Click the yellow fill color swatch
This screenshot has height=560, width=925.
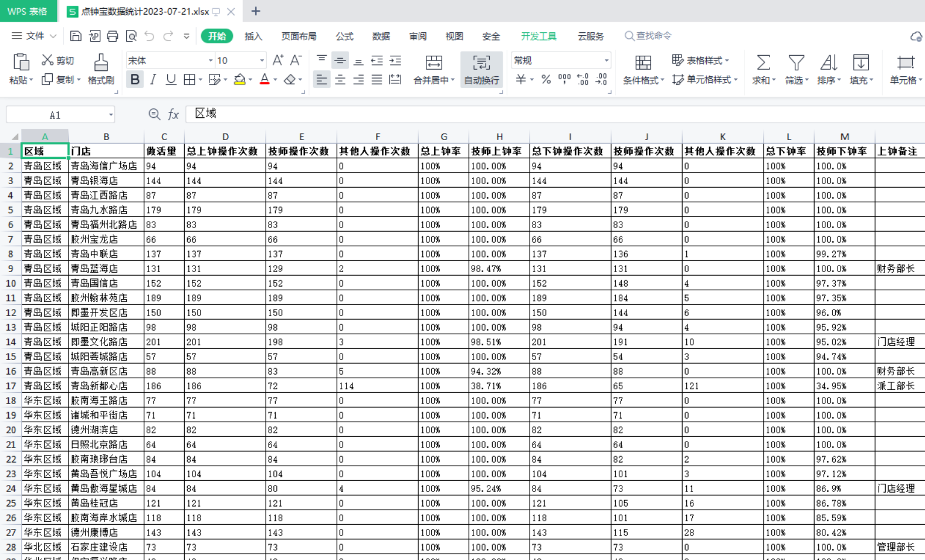[x=239, y=80]
